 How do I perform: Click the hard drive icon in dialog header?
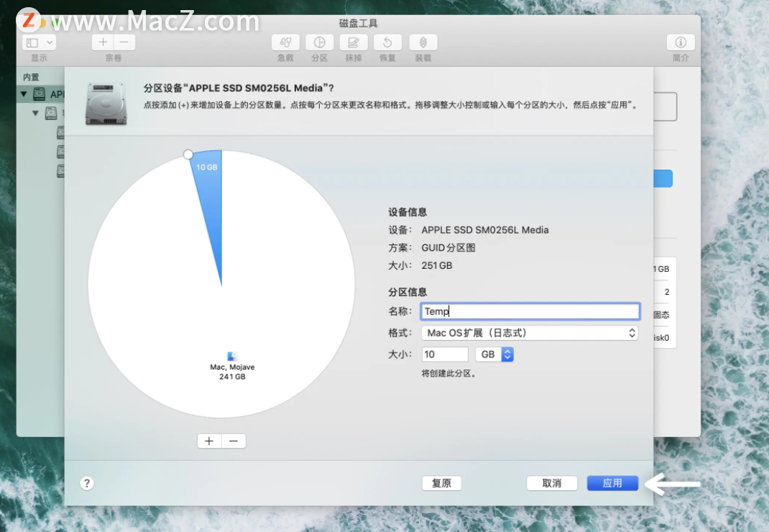click(106, 104)
